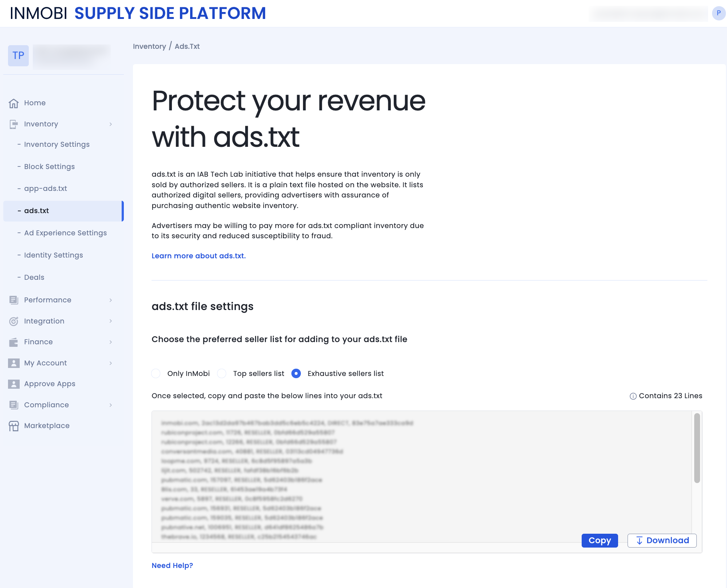Select the Top sellers list radio button

221,373
